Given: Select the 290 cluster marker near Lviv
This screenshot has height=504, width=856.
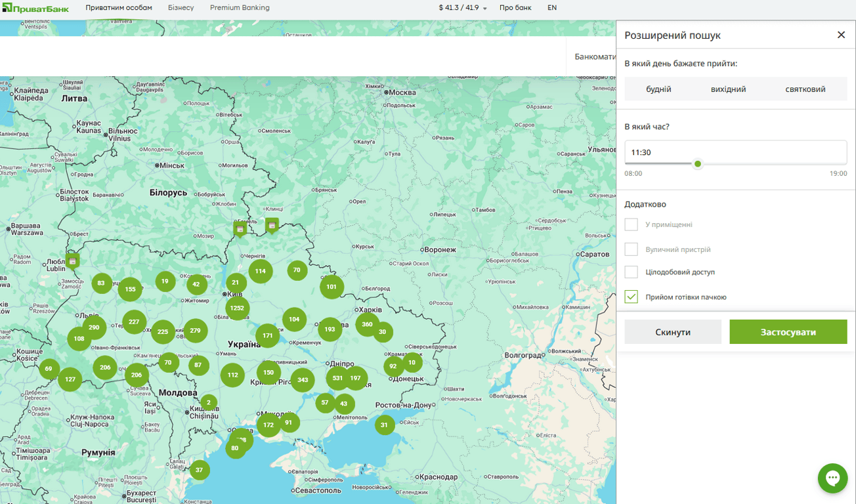Looking at the screenshot, I should pos(94,327).
